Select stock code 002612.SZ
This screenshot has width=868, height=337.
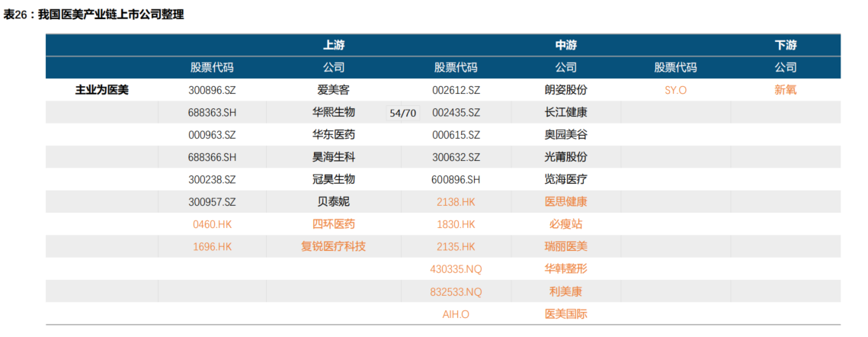pyautogui.click(x=456, y=90)
